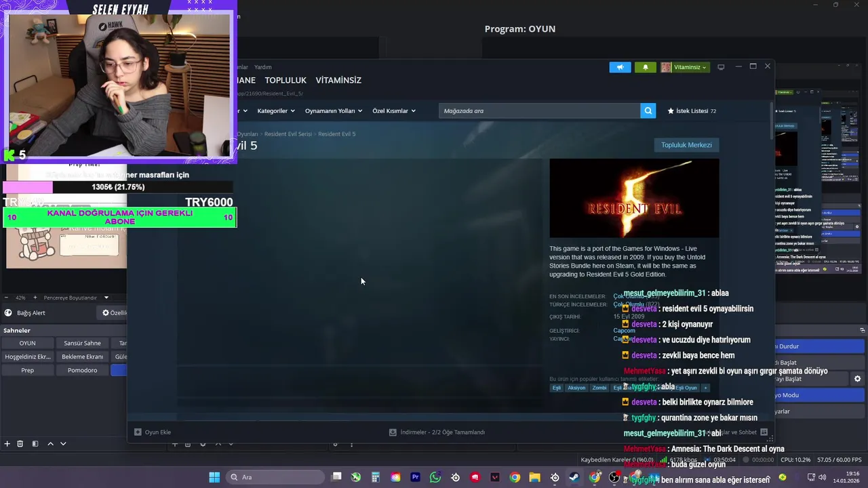Viewport: 868px width, 488px height.
Task: Focus the Mağazada ara search field
Action: click(x=540, y=110)
